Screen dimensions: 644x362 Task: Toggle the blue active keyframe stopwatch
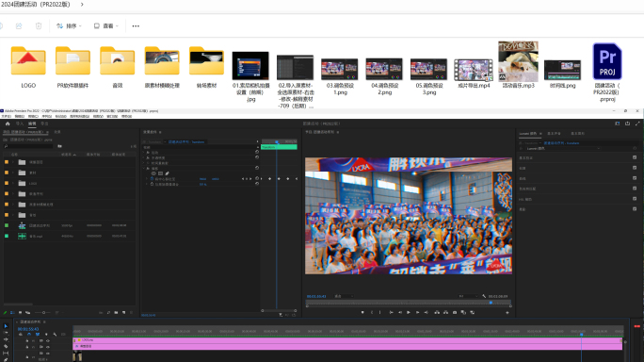152,179
